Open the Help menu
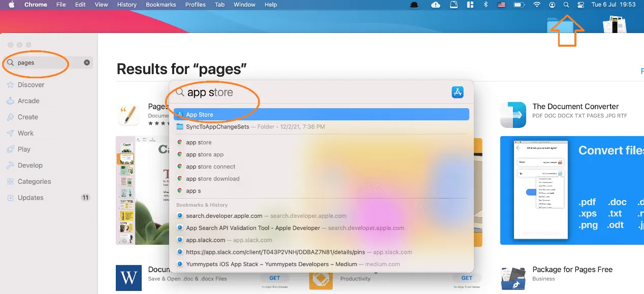The width and height of the screenshot is (644, 294). coord(271,5)
